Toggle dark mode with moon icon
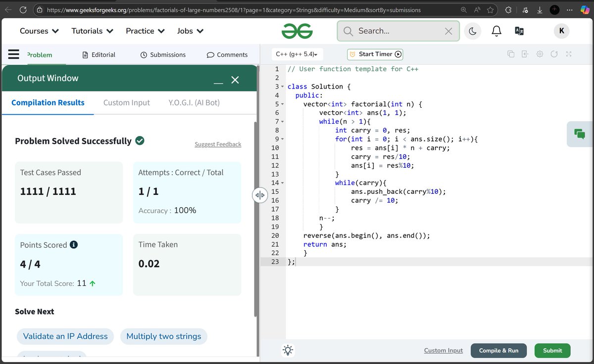Screen dimensions: 594x364 coord(472,31)
